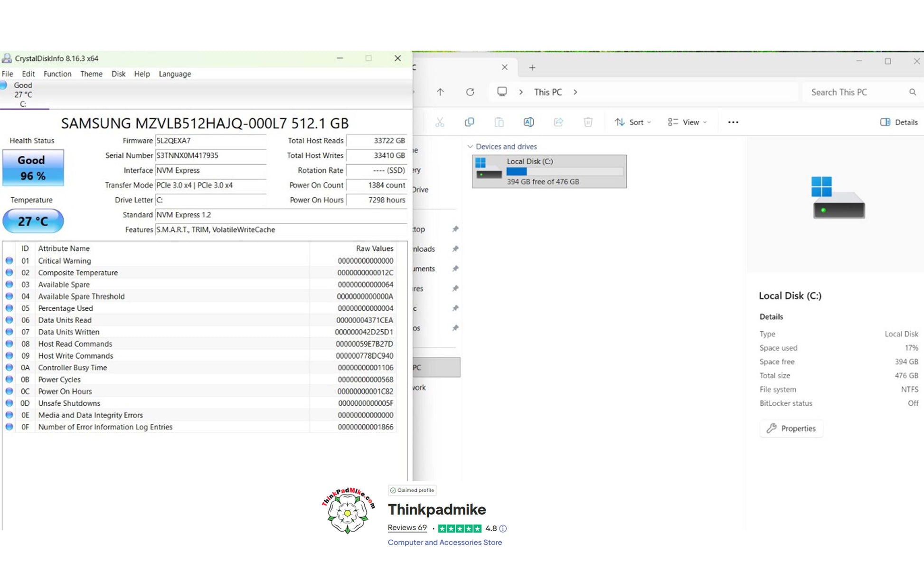
Task: Open the Sort dropdown
Action: click(632, 122)
